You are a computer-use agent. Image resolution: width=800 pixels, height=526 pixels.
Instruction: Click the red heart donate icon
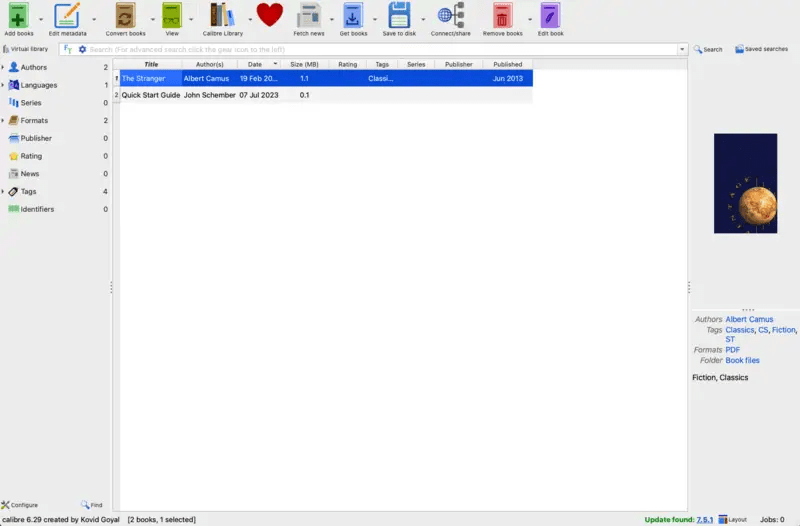pyautogui.click(x=269, y=14)
